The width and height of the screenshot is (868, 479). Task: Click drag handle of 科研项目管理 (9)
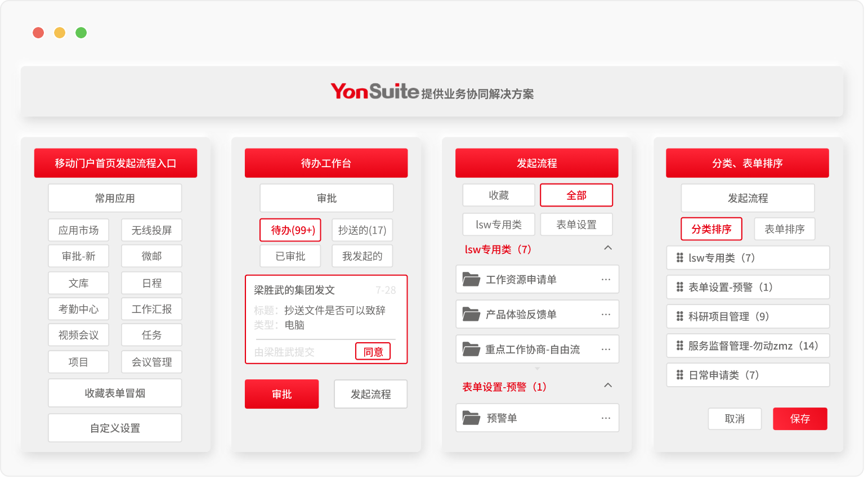[x=679, y=316]
